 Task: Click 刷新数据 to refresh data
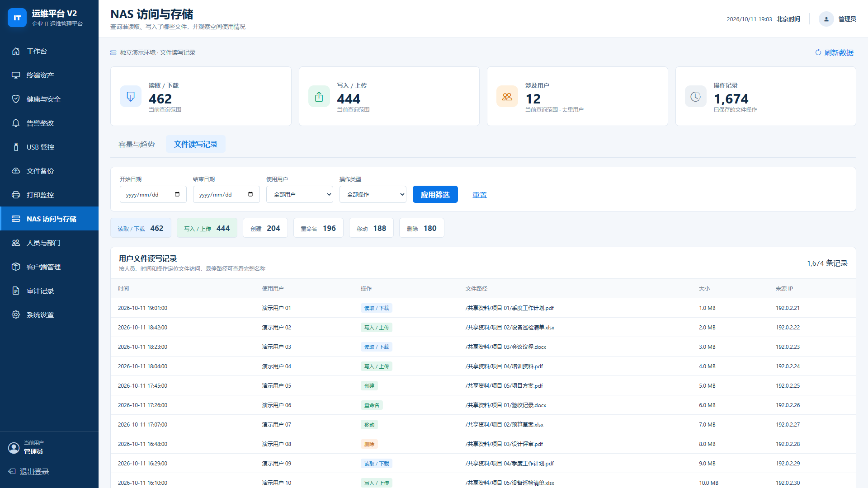(834, 52)
